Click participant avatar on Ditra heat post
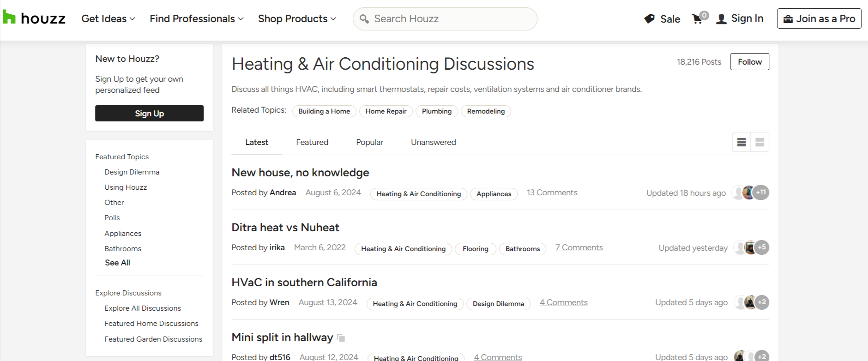 (750, 247)
